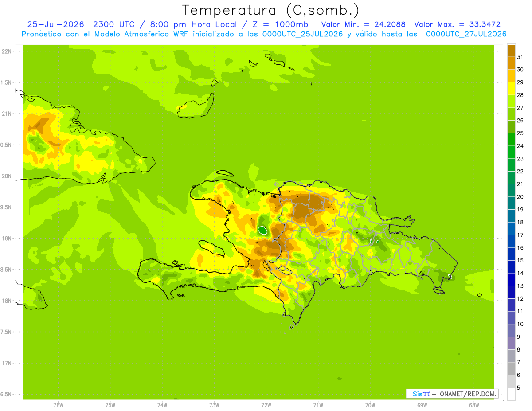Select '0000UTC_25JUL2026' initialization time text

(x=303, y=34)
